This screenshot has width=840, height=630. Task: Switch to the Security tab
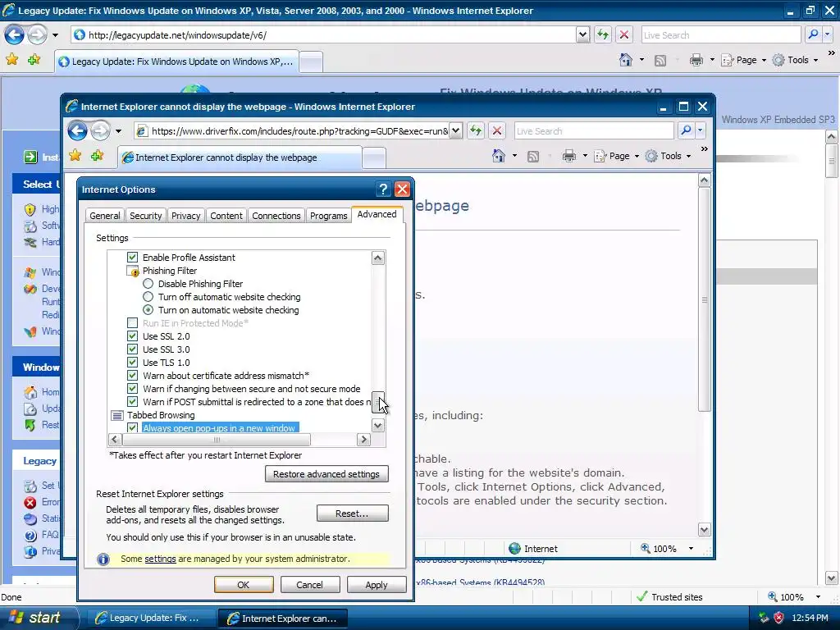click(x=146, y=216)
